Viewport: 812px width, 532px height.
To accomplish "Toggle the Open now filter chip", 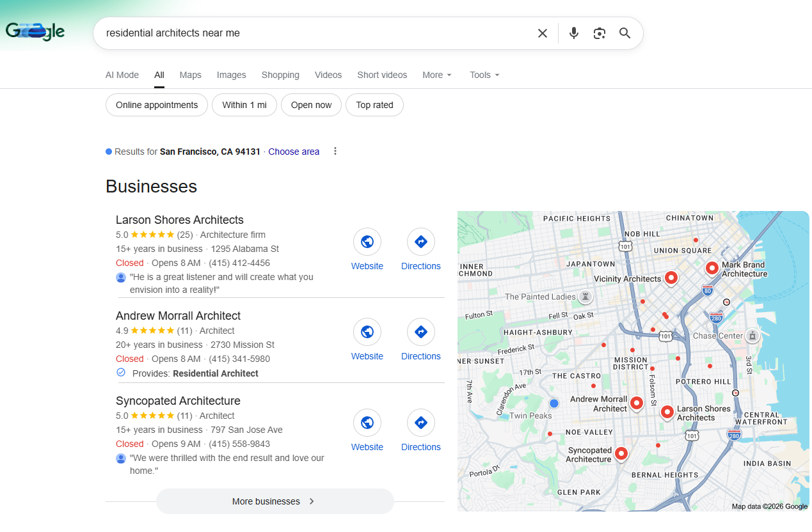I will click(311, 106).
